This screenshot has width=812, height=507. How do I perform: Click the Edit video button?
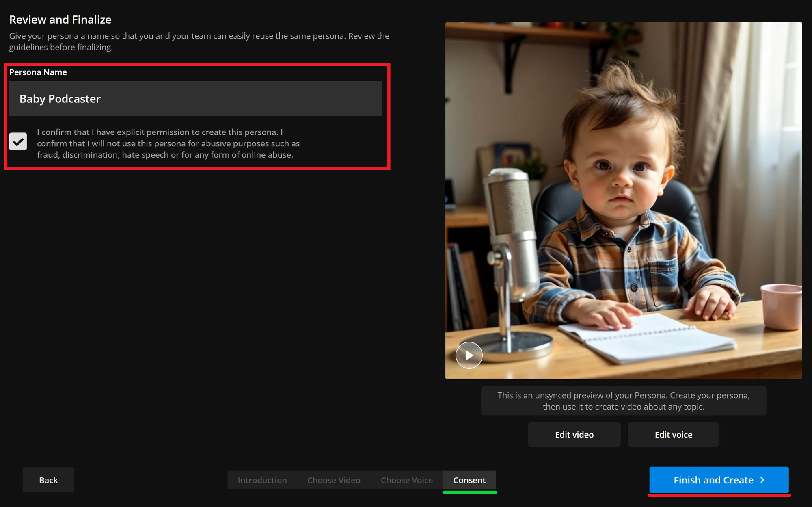pyautogui.click(x=574, y=435)
